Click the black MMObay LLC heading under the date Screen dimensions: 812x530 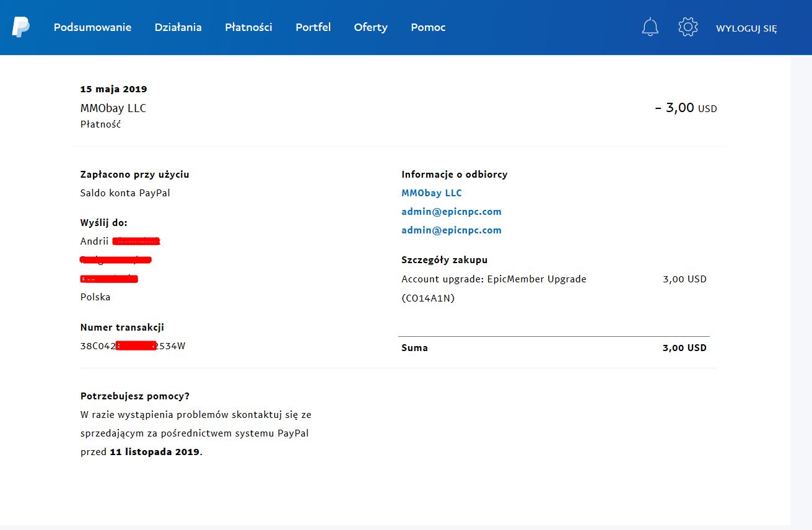(113, 108)
